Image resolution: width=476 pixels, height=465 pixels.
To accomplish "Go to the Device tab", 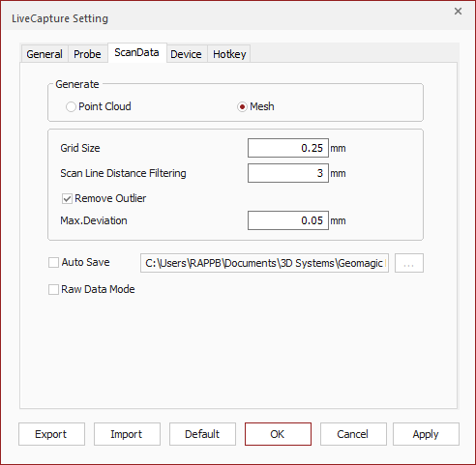I will coord(186,54).
